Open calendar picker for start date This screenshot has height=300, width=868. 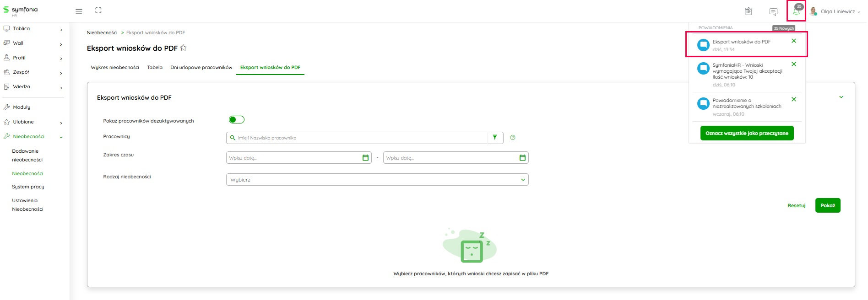[365, 158]
